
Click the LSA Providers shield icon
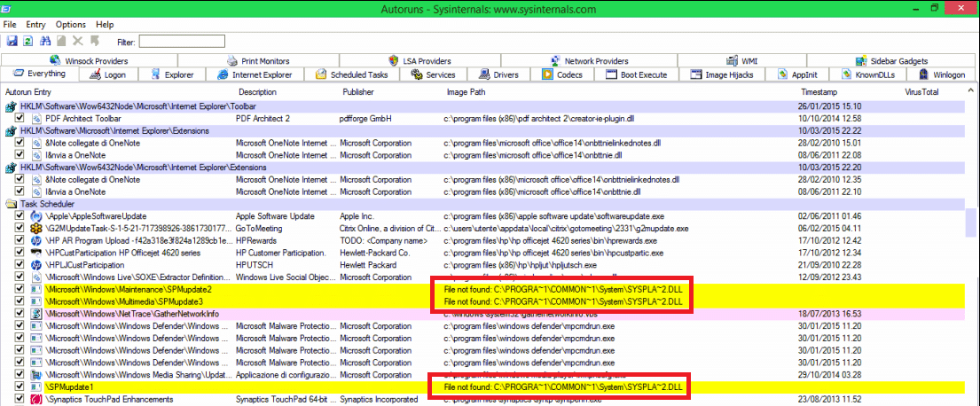(393, 60)
